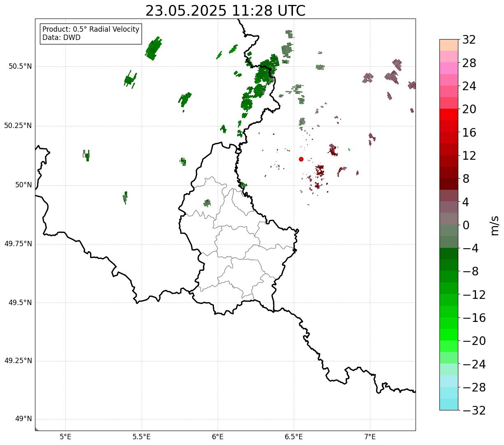Click the colorbar value 28
Image resolution: width=504 pixels, height=445 pixels.
469,63
